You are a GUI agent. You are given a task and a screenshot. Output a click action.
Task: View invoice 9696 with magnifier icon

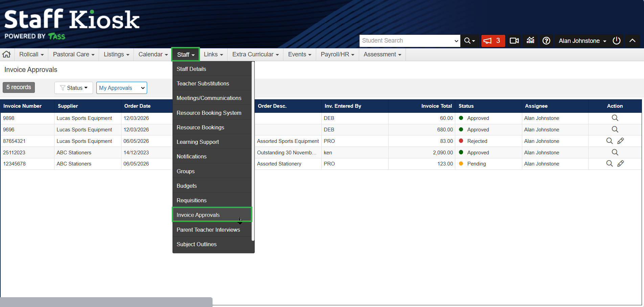tap(615, 129)
